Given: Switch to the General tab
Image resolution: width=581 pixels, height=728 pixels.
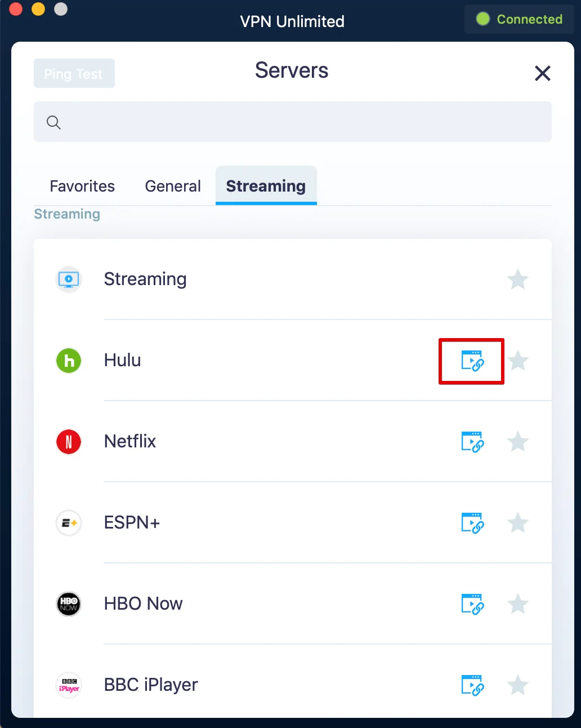Looking at the screenshot, I should 173,186.
